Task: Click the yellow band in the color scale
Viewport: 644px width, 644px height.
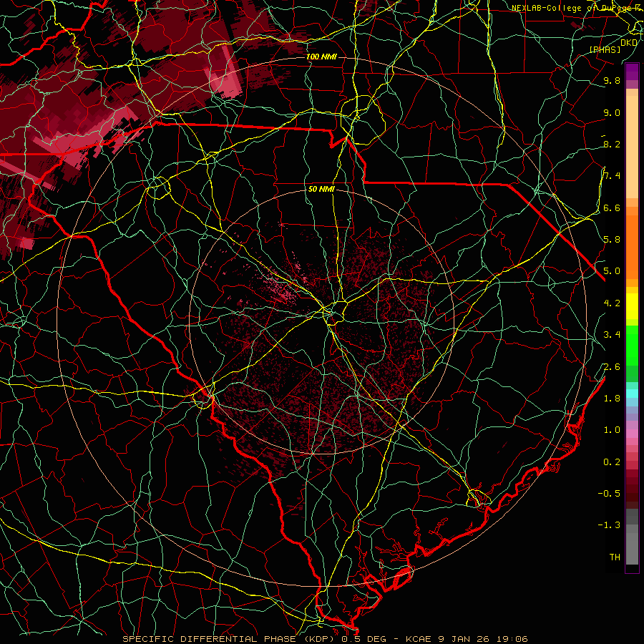Action: coord(632,306)
